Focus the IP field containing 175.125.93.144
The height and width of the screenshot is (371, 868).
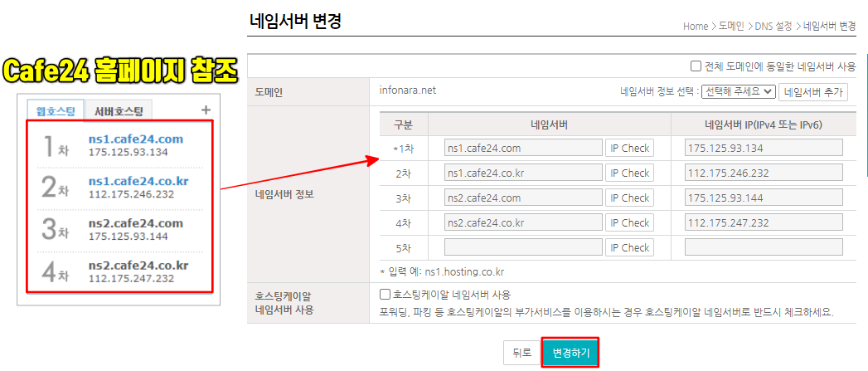pyautogui.click(x=764, y=198)
